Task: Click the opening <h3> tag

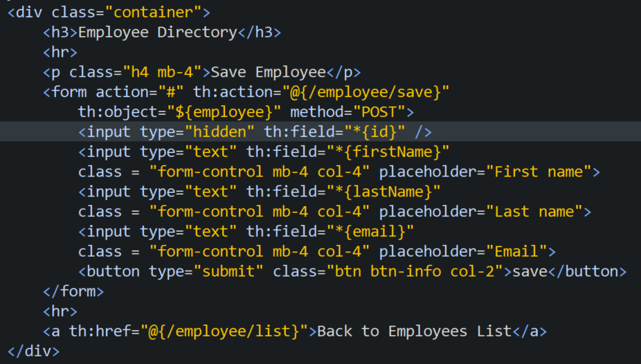Action: (x=60, y=33)
